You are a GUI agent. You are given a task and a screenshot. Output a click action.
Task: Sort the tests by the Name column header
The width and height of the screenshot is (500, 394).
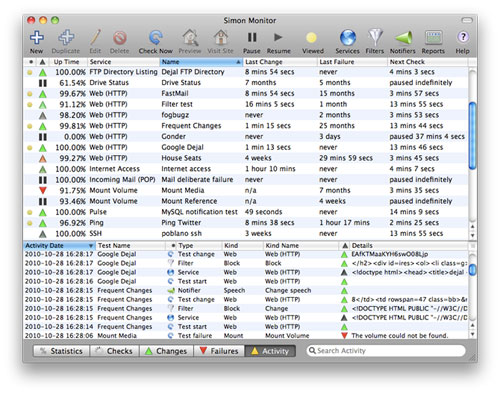[x=201, y=62]
